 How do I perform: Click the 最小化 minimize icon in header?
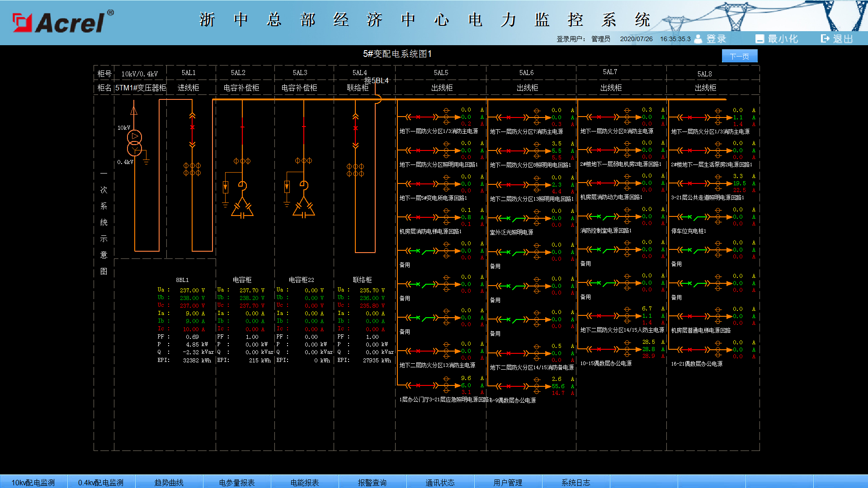tap(759, 39)
